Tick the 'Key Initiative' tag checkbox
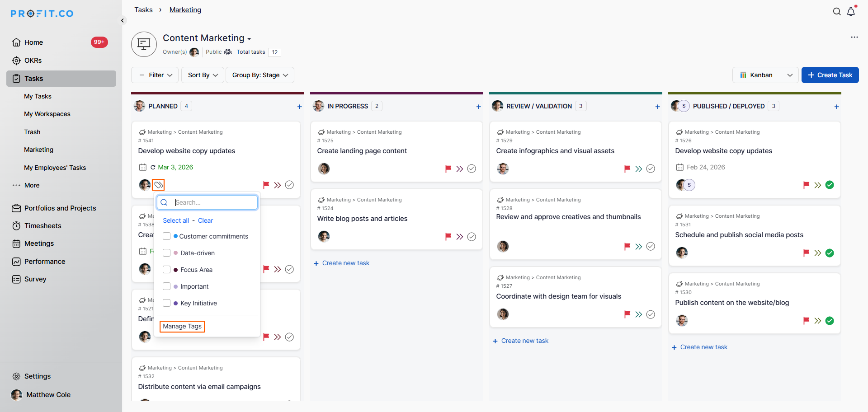The image size is (868, 412). pyautogui.click(x=167, y=303)
